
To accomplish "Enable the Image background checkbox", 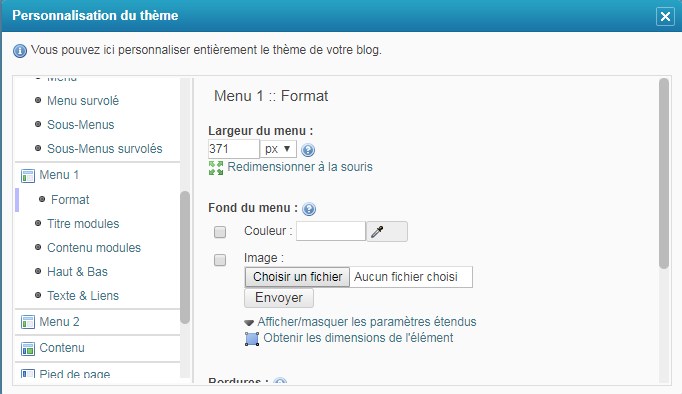I will tap(220, 260).
